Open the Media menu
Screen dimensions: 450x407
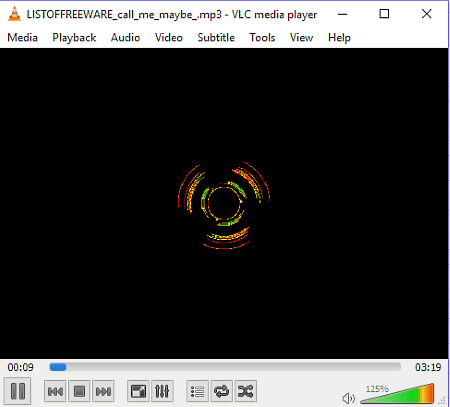(x=22, y=37)
